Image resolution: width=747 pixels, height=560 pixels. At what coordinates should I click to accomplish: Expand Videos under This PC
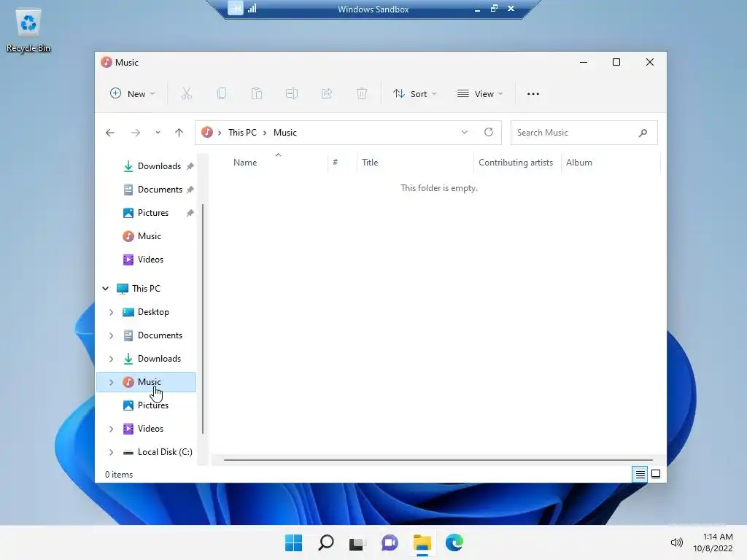[x=111, y=429]
